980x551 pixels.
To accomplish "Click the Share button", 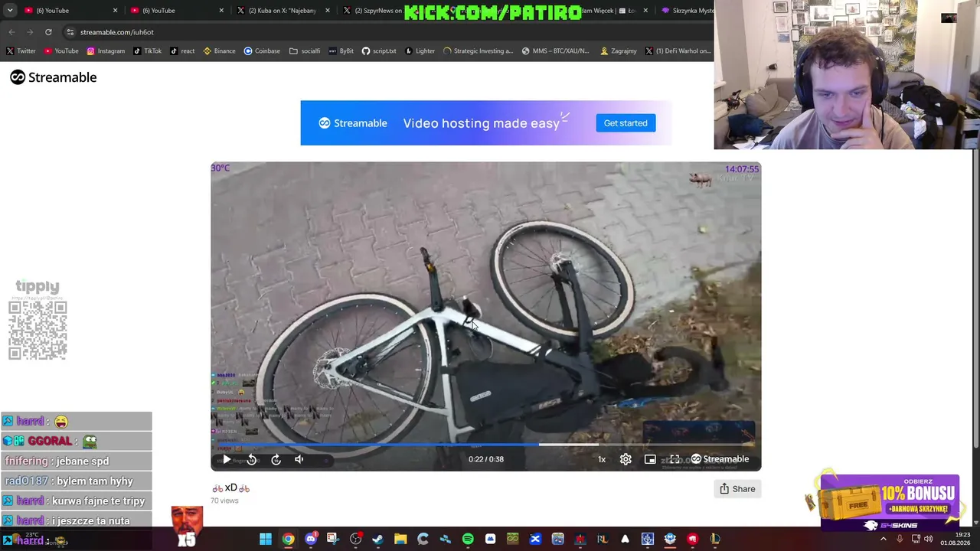I will pyautogui.click(x=737, y=489).
